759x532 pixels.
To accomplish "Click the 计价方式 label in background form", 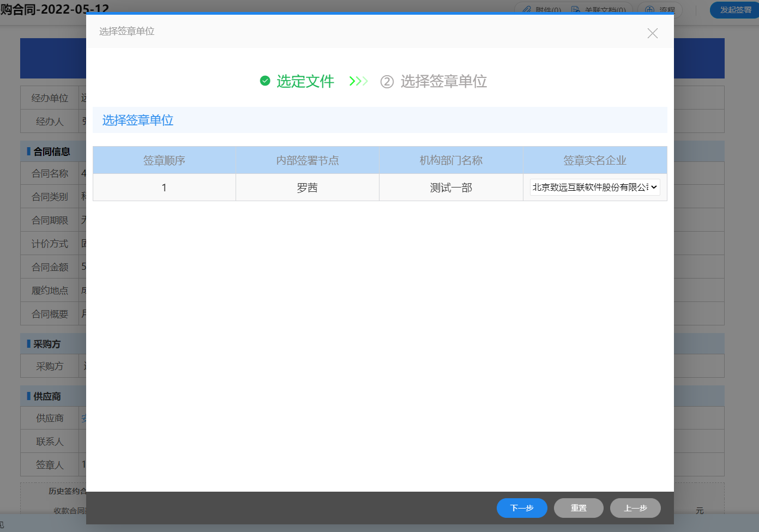I will 50,244.
